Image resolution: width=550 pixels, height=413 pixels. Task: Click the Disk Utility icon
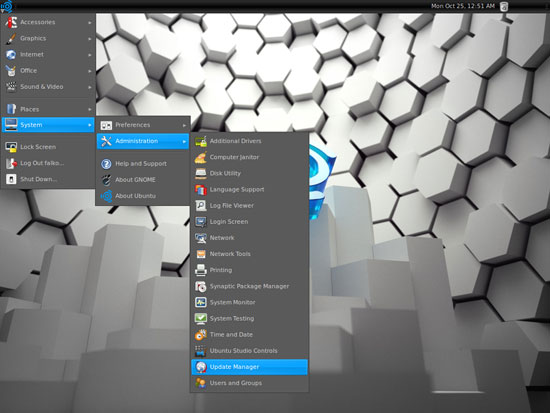[x=201, y=173]
